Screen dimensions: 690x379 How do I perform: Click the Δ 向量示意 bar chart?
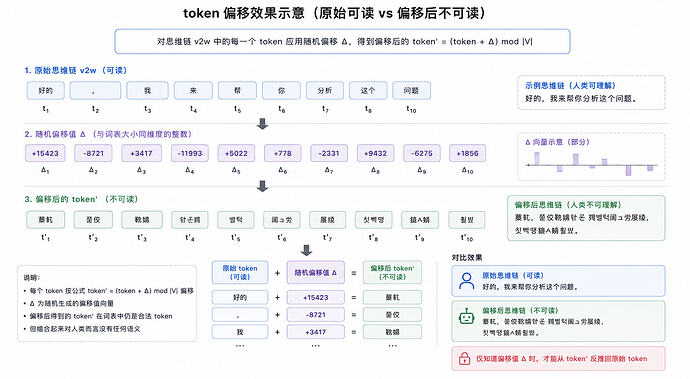pos(591,164)
